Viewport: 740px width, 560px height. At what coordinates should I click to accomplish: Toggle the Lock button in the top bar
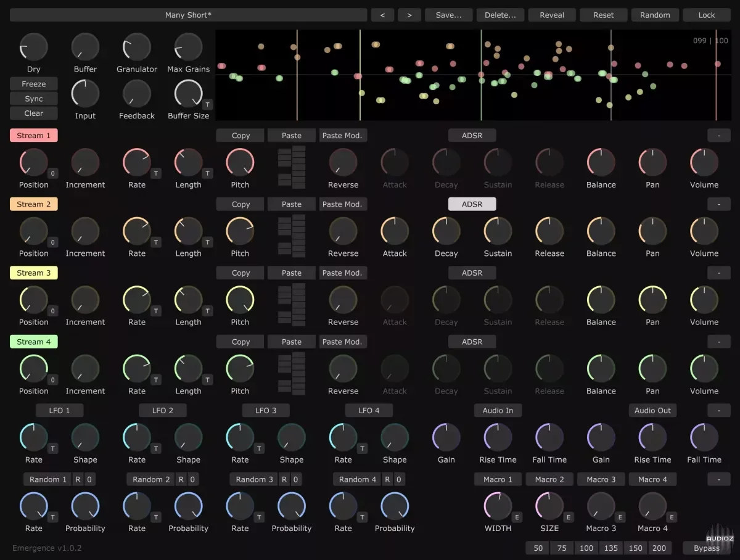pyautogui.click(x=707, y=15)
